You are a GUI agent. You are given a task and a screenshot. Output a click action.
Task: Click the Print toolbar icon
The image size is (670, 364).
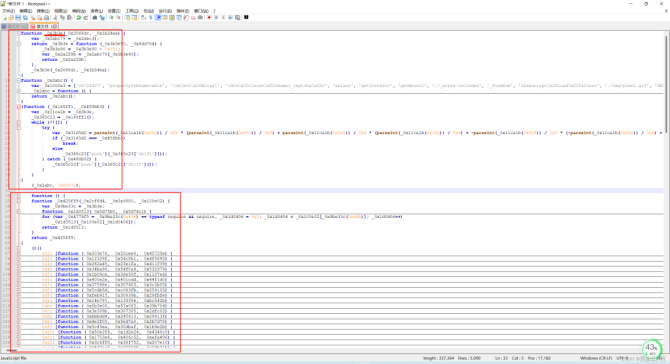coord(46,18)
